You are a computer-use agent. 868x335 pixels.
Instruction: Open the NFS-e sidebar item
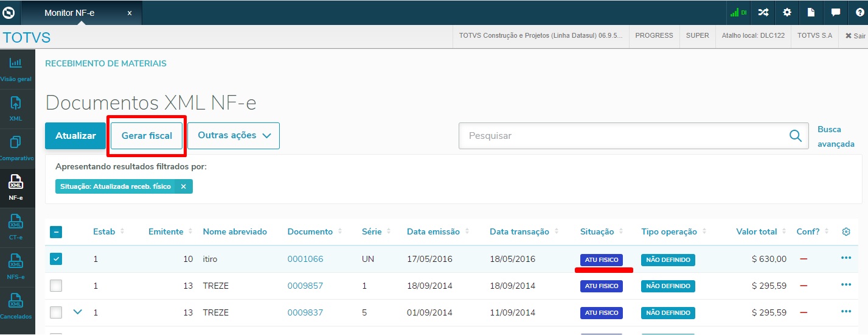point(16,267)
